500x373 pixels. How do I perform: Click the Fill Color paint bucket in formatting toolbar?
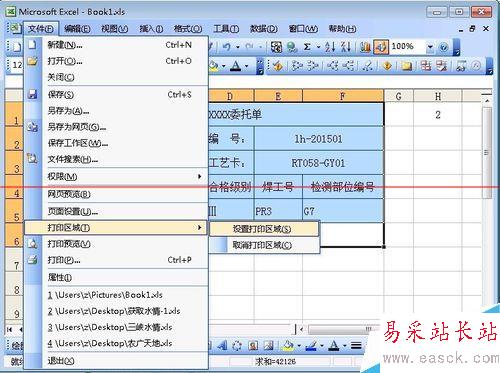[213, 66]
